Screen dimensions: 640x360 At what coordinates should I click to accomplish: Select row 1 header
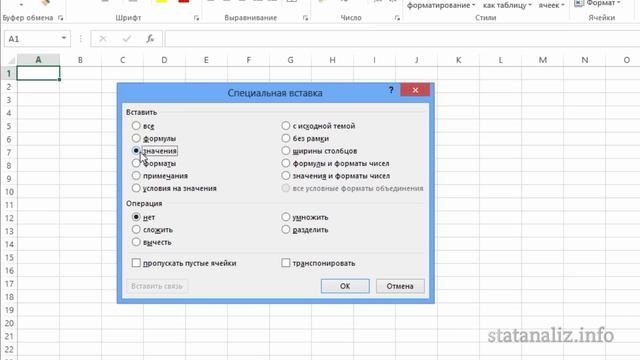(x=9, y=73)
